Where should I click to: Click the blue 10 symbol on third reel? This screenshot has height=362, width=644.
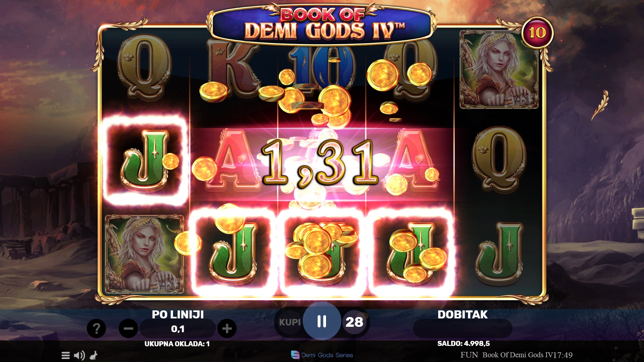[321, 67]
